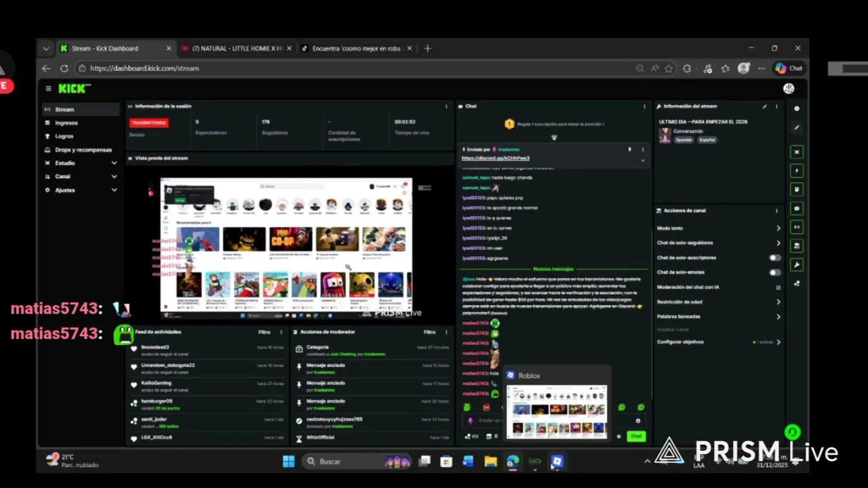Open Feed de actividades options menu

(281, 332)
